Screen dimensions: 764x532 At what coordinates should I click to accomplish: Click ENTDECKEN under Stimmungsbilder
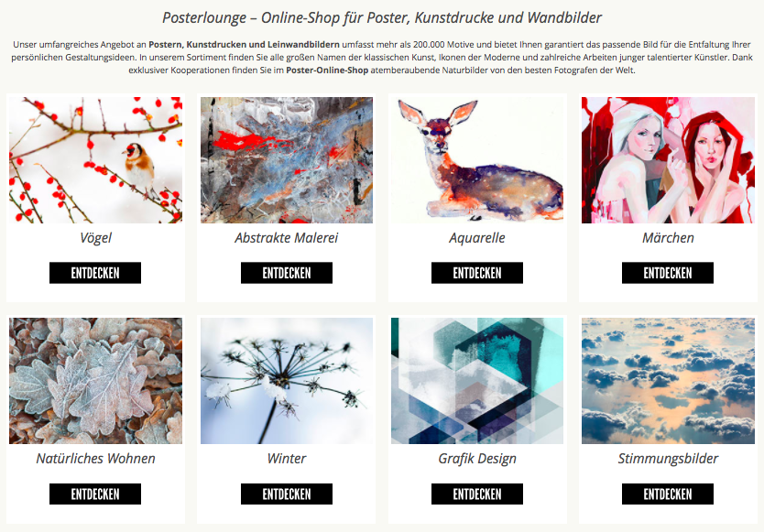pos(668,494)
